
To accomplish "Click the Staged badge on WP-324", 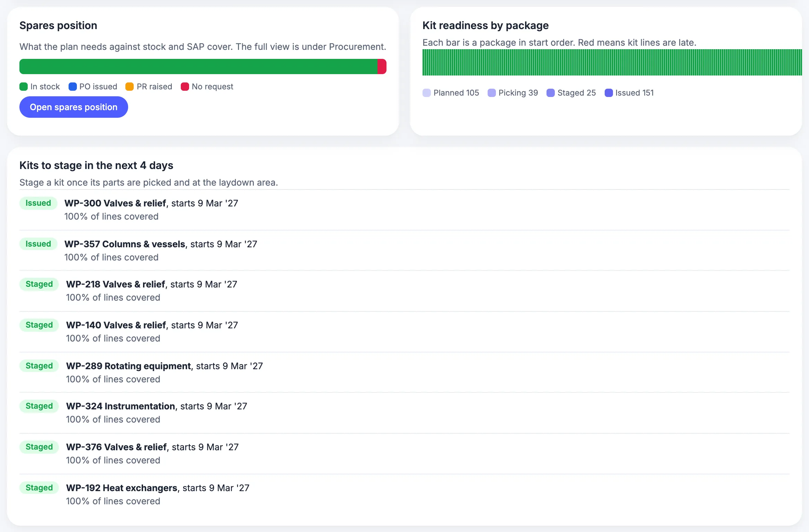I will click(39, 406).
